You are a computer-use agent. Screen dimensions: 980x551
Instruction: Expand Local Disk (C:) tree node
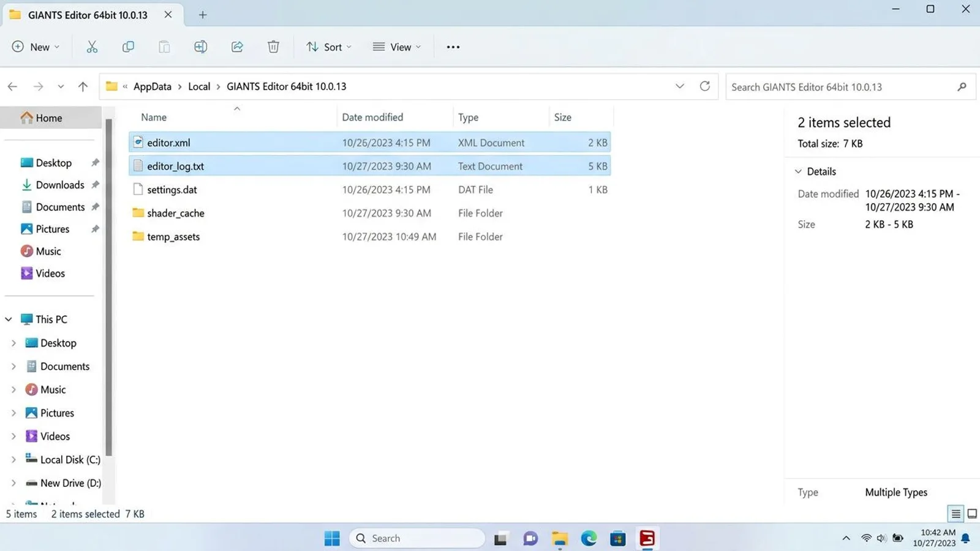click(x=13, y=460)
